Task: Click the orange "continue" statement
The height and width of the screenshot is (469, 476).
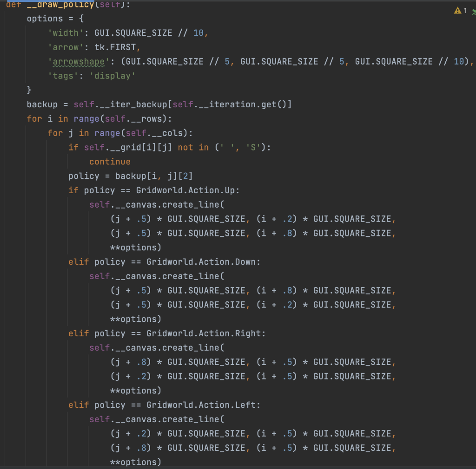Action: point(110,162)
